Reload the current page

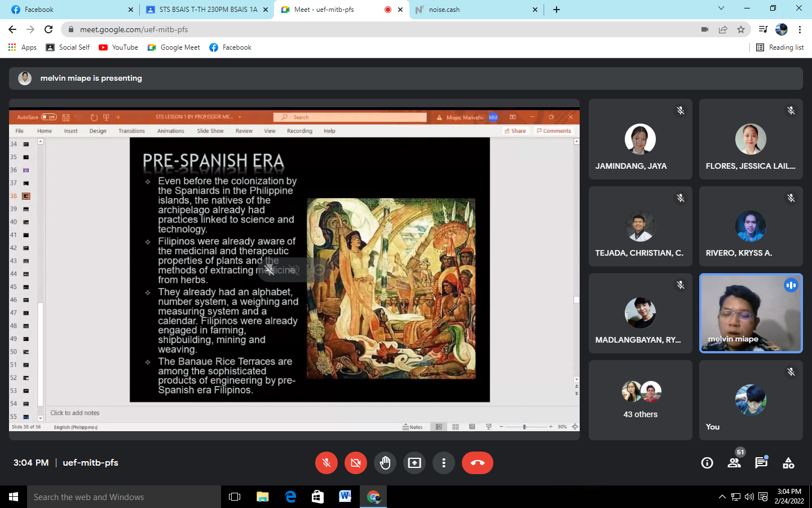[48, 29]
